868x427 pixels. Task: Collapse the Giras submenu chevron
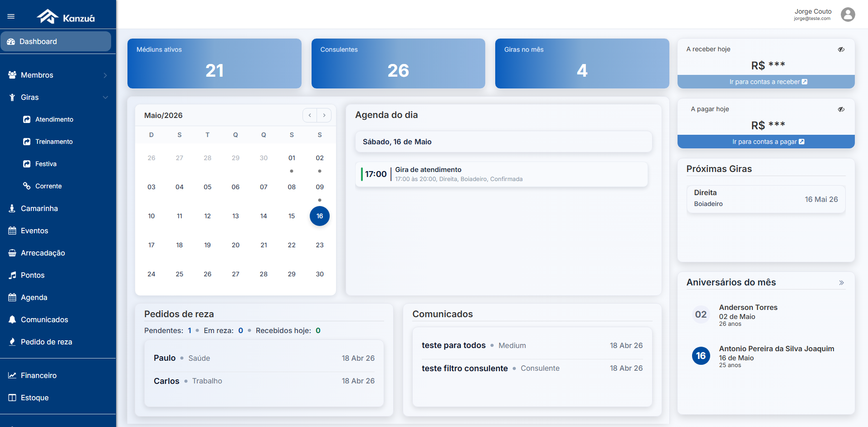(x=105, y=97)
